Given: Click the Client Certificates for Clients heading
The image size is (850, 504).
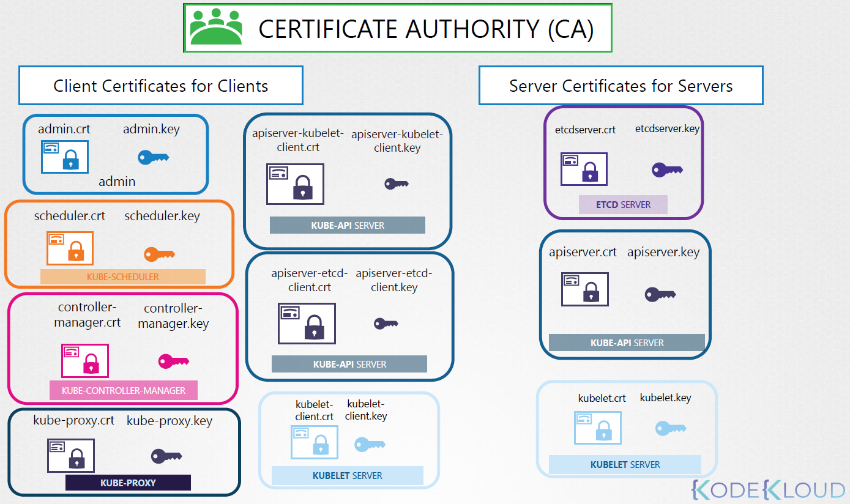Looking at the screenshot, I should 161,86.
